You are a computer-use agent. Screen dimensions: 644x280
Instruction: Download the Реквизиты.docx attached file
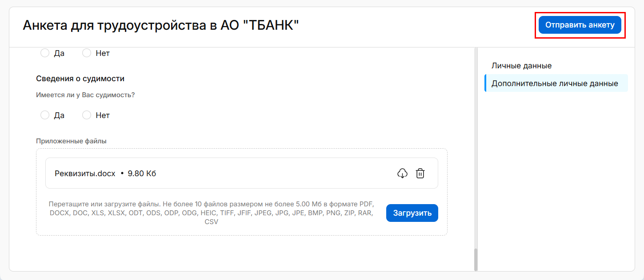[402, 174]
